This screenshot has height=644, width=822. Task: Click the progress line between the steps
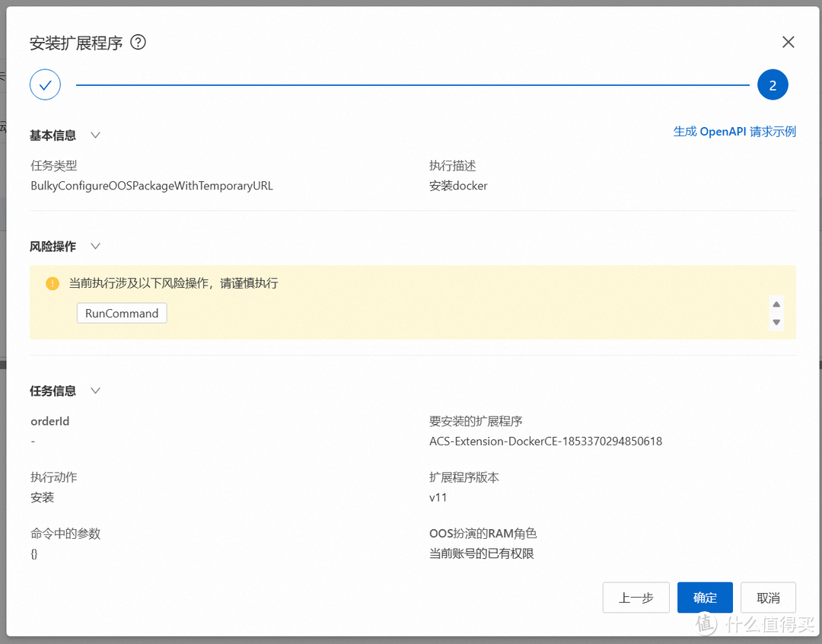[411, 85]
